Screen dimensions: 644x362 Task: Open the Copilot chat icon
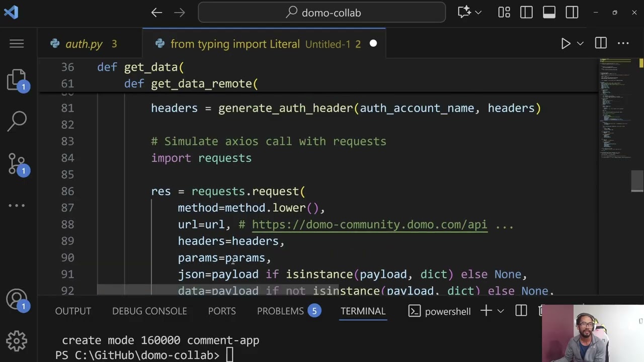point(464,13)
